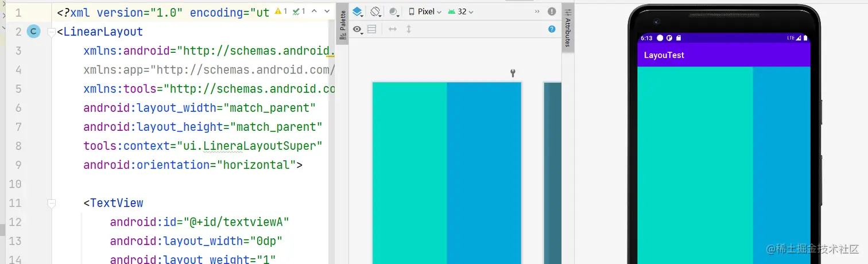Click the LayouTest title in emulator
Screen dimensions: 868x264
click(x=664, y=55)
